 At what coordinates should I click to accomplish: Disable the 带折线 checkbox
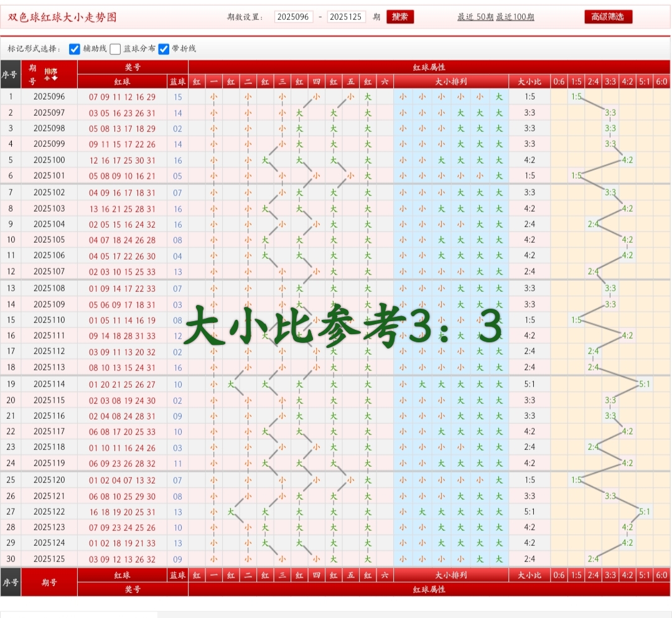coord(163,48)
